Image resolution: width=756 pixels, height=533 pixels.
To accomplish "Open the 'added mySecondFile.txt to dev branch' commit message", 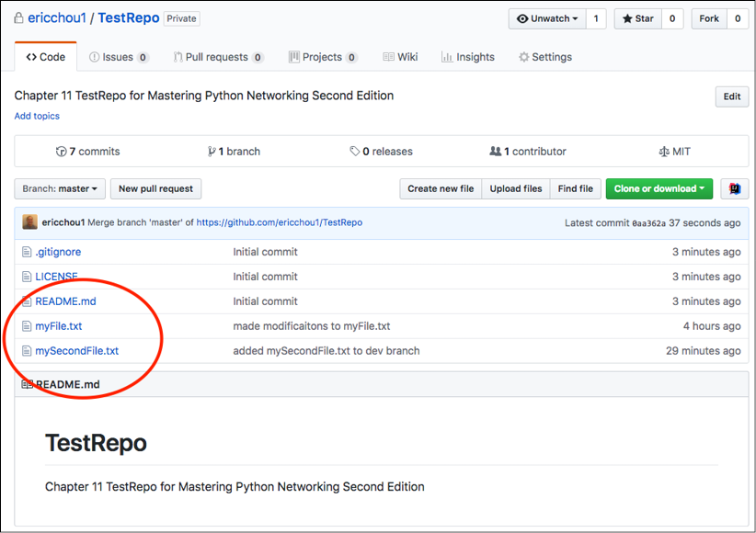I will (x=326, y=351).
